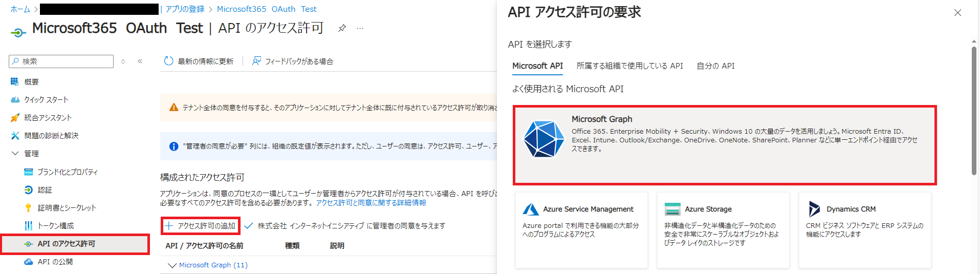Click the 説明 column header
Screen dimensions: 980x274
(337, 246)
